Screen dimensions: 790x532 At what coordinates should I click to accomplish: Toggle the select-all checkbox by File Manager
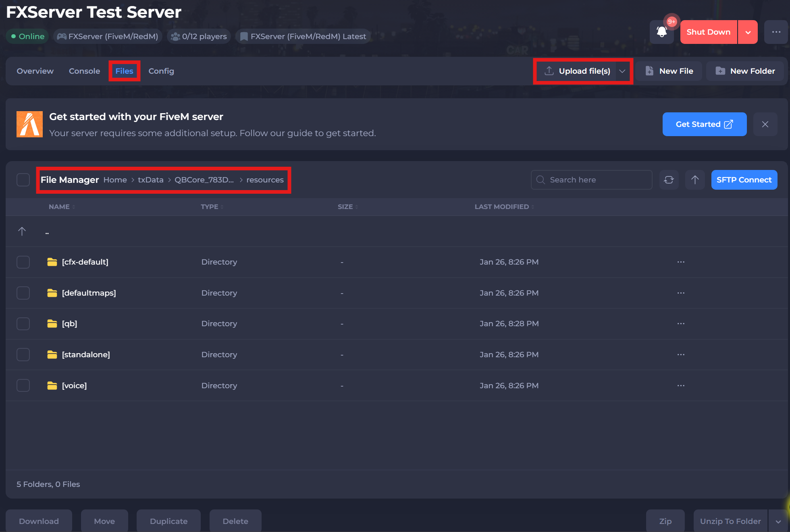tap(23, 180)
